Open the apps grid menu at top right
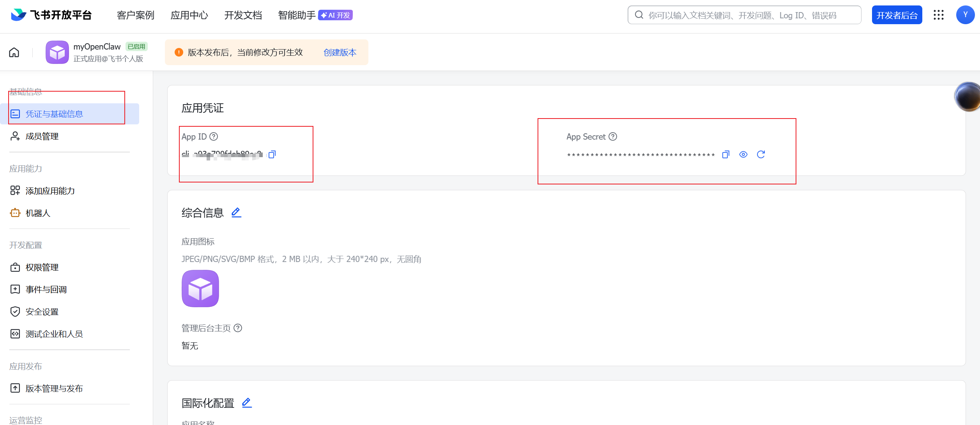This screenshot has width=980, height=425. [939, 15]
